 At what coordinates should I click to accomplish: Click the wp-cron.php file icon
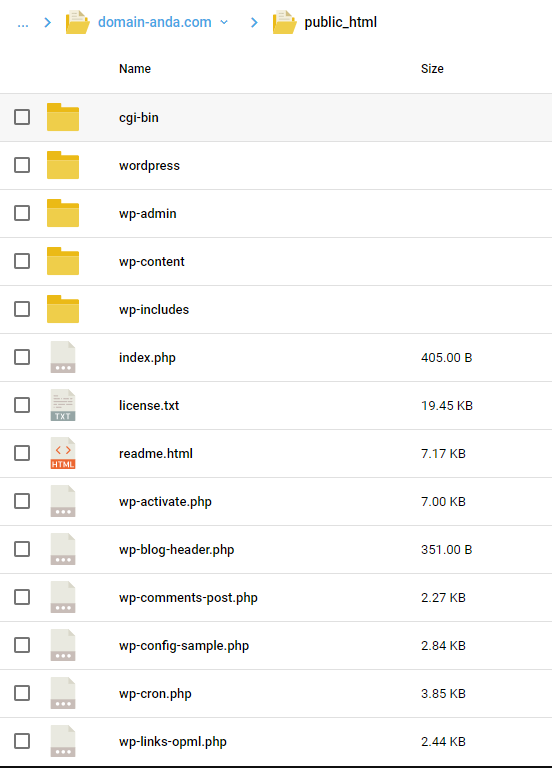[x=63, y=693]
